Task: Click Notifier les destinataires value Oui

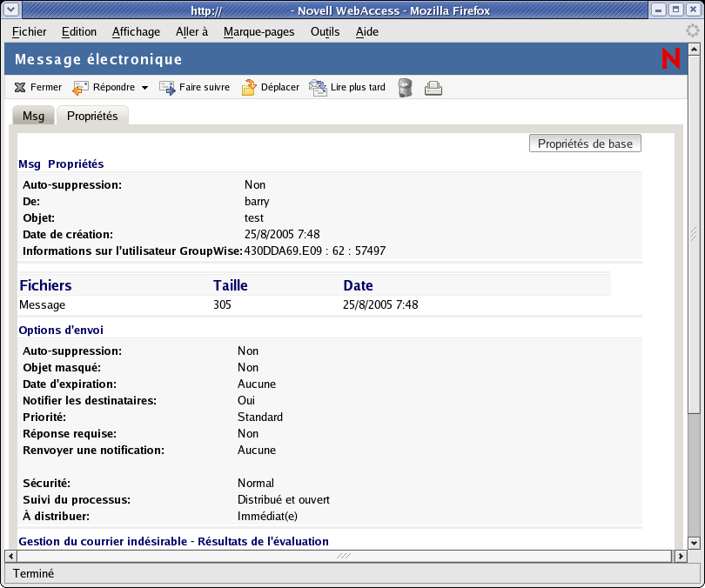Action: 246,400
